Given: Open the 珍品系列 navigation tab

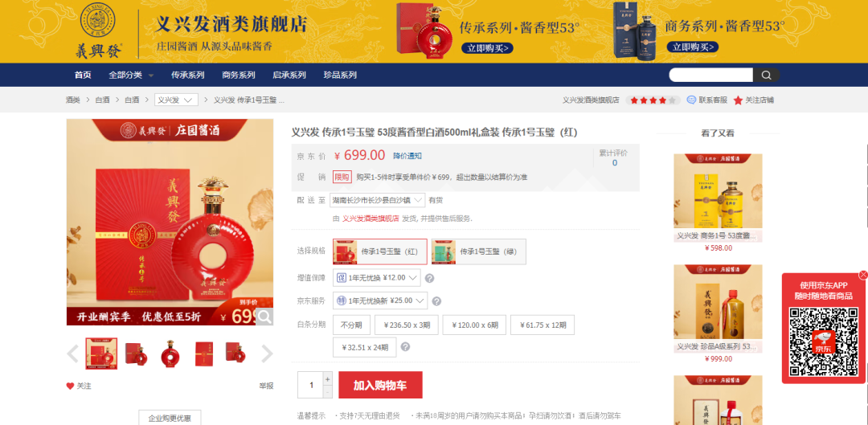Looking at the screenshot, I should [x=340, y=76].
